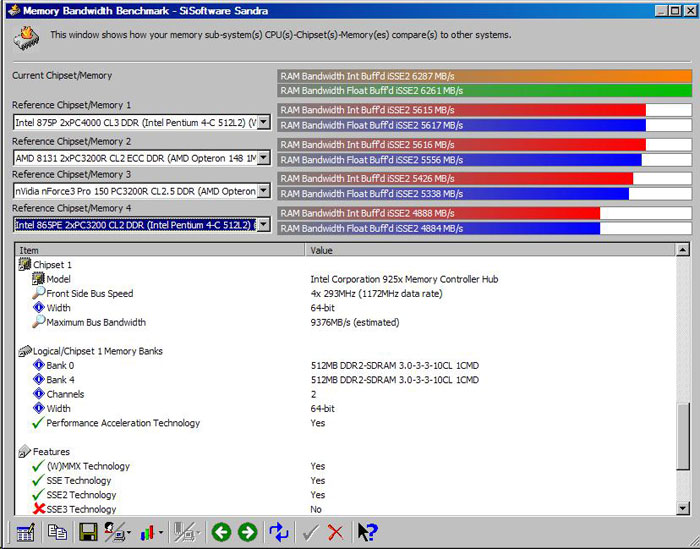Screen dimensions: 700x549
Task: Go back with the green left arrow
Action: 221,532
